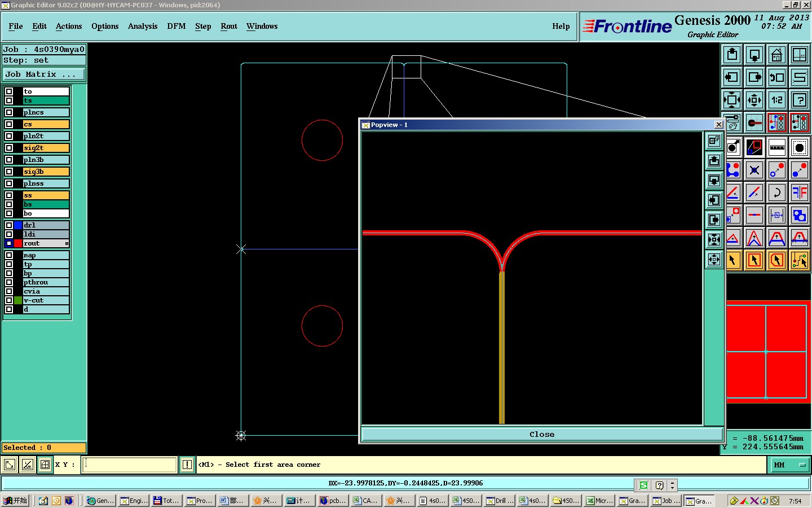Click the red color swatch for rout layer
The width and height of the screenshot is (812, 508).
[x=18, y=243]
